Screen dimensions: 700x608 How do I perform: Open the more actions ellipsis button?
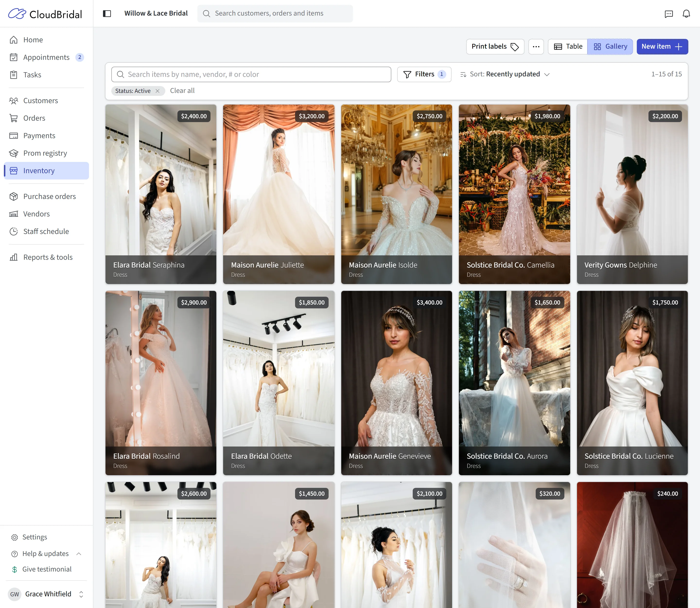[536, 46]
